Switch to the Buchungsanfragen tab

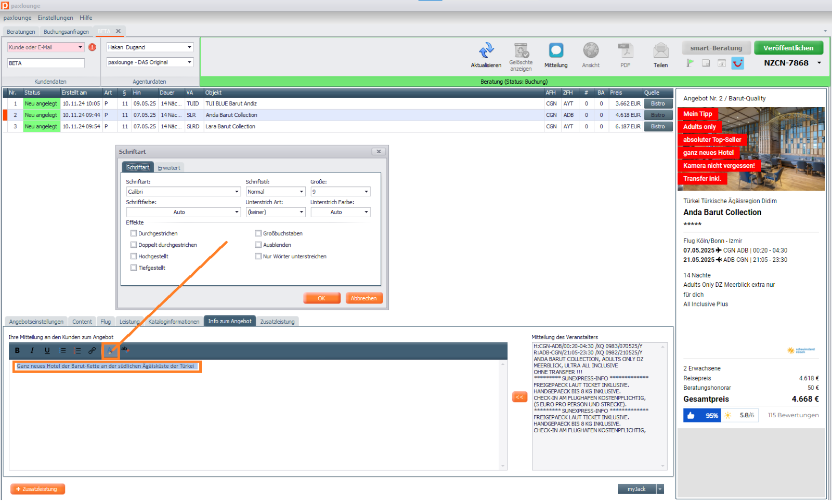(x=66, y=32)
